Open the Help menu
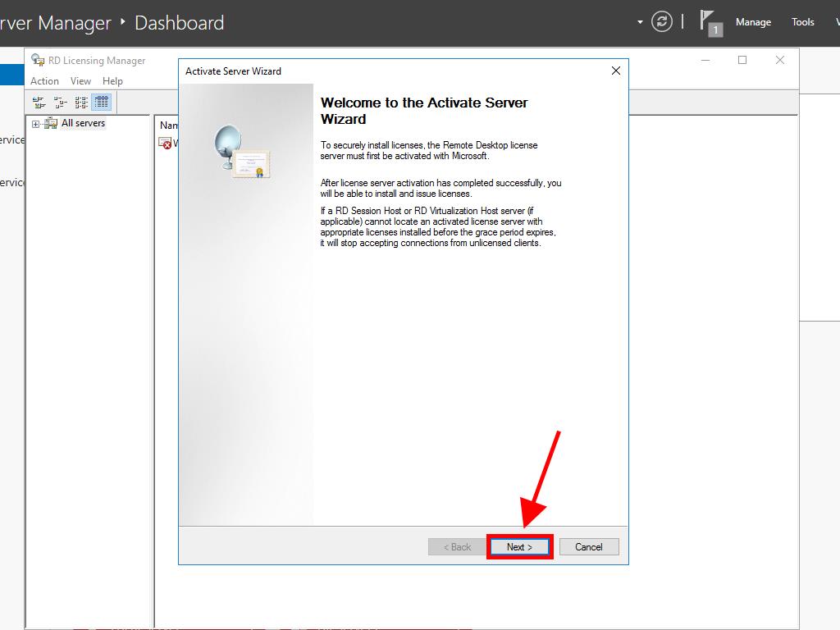This screenshot has width=840, height=630. click(x=112, y=81)
